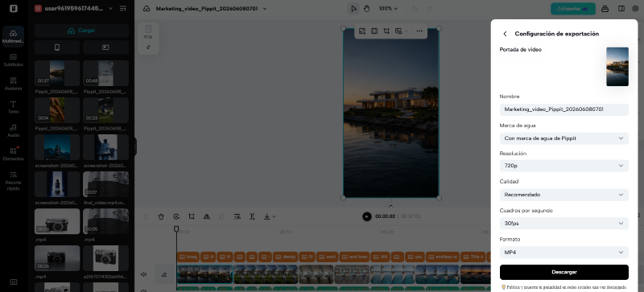Click the timeline speed/replay circle icon
The width and height of the screenshot is (644, 292).
click(176, 216)
